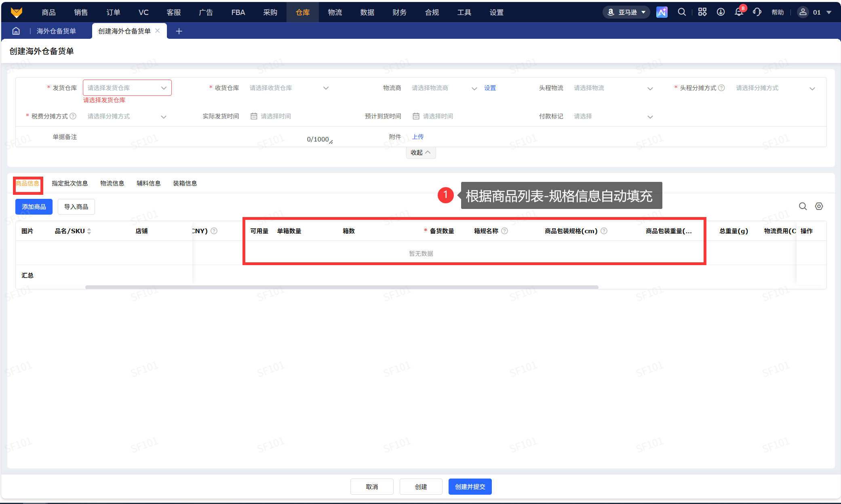Screen dimensions: 841x504
Task: Open the apps grid icon
Action: click(x=702, y=12)
